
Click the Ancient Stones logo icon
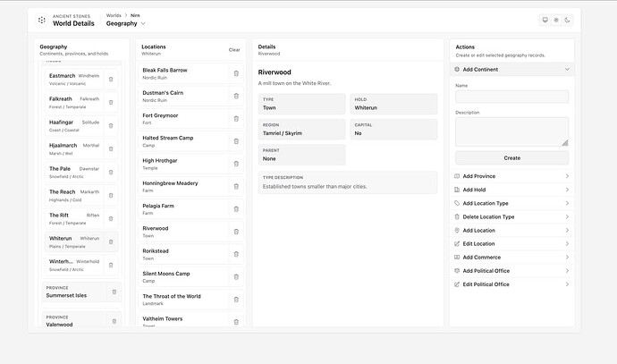(42, 20)
